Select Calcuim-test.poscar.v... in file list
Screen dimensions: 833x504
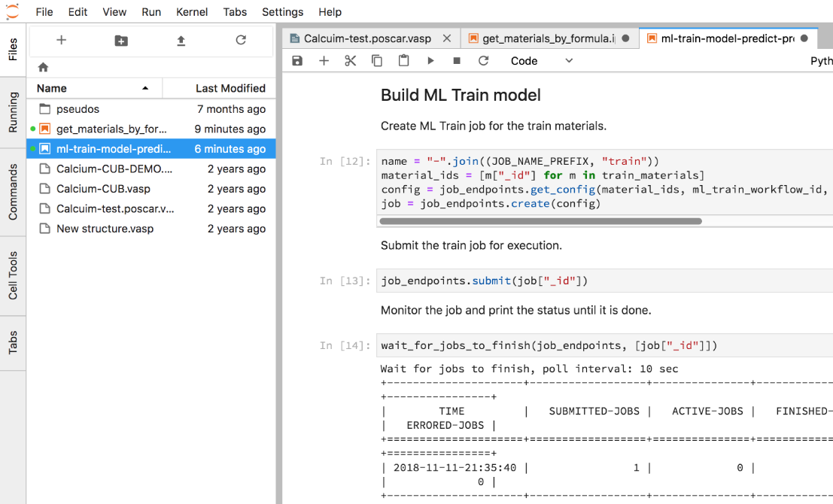tap(151, 208)
